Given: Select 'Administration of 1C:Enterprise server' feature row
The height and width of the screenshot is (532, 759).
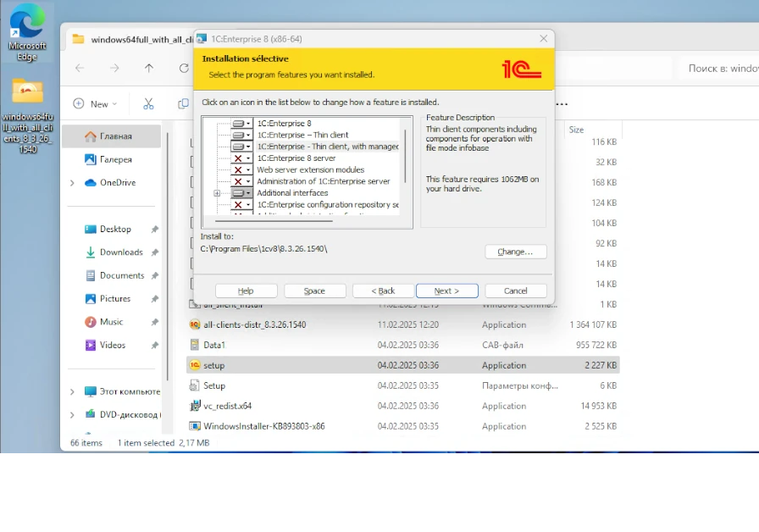Looking at the screenshot, I should [x=324, y=181].
